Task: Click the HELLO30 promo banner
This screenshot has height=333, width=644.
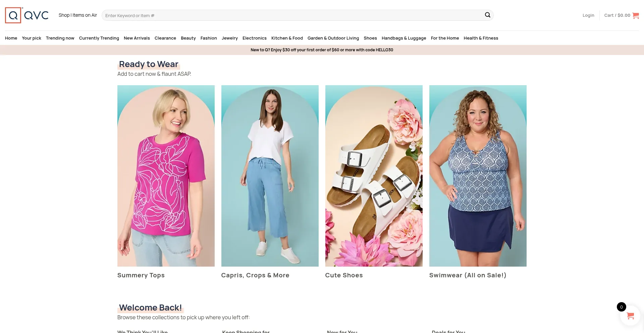Action: pos(322,50)
